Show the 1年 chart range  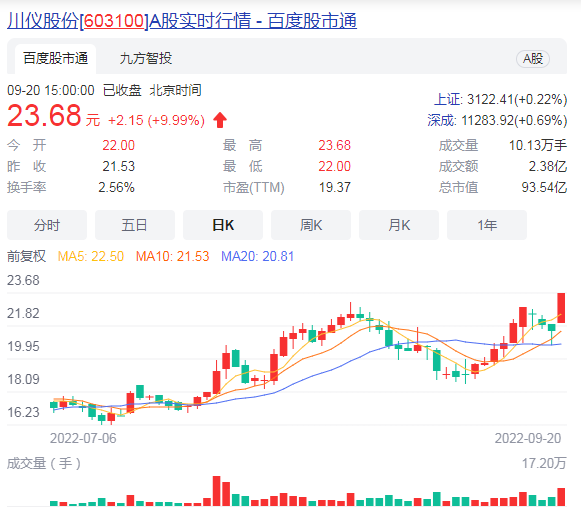pyautogui.click(x=487, y=225)
